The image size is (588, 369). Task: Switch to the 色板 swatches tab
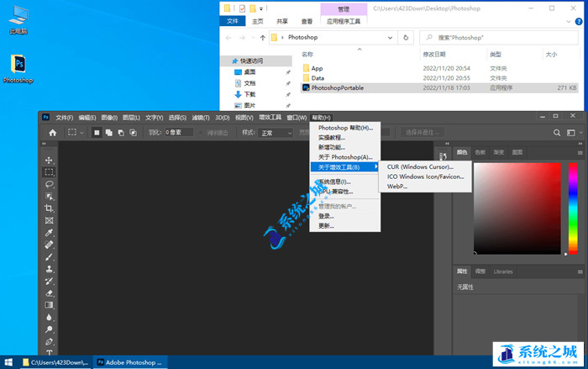coord(480,152)
